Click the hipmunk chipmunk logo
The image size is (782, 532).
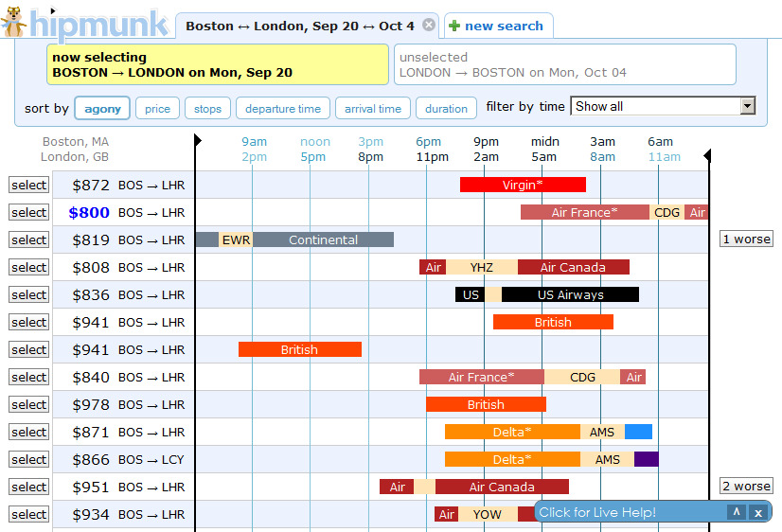14,22
